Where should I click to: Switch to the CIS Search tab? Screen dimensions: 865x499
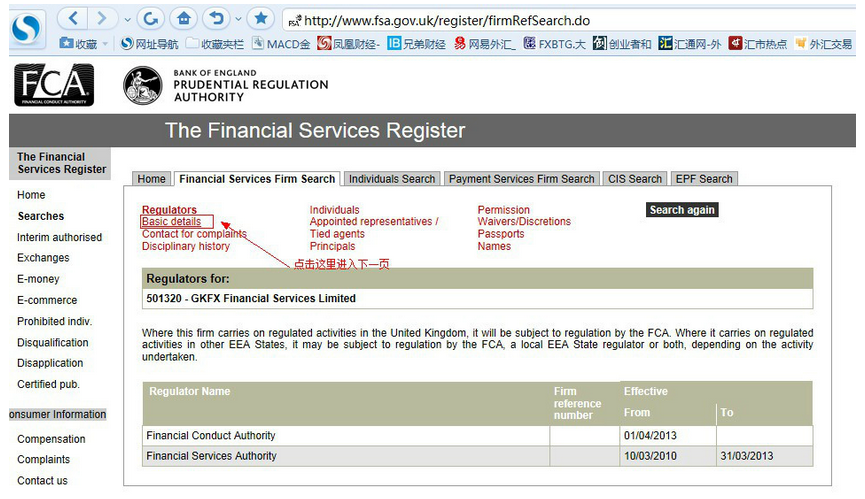(635, 179)
